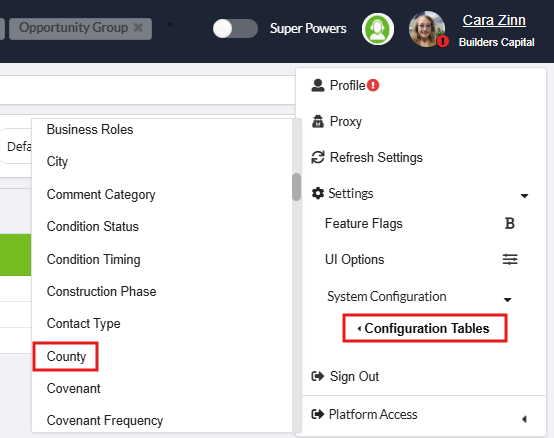This screenshot has height=438, width=554.
Task: Remove the Opportunity Group tag with its x
Action: point(138,27)
